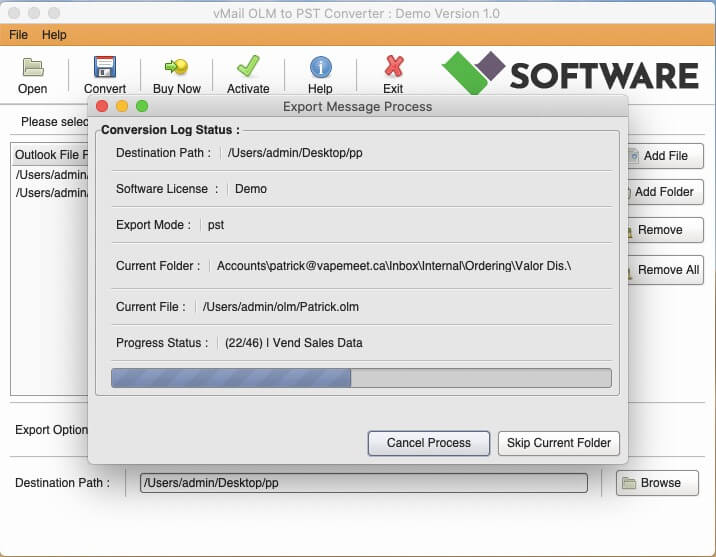Click the conversion progress bar
The image size is (716, 557).
360,378
